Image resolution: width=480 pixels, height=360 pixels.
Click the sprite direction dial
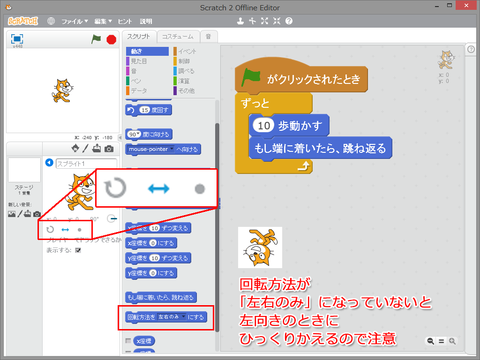coord(112,219)
